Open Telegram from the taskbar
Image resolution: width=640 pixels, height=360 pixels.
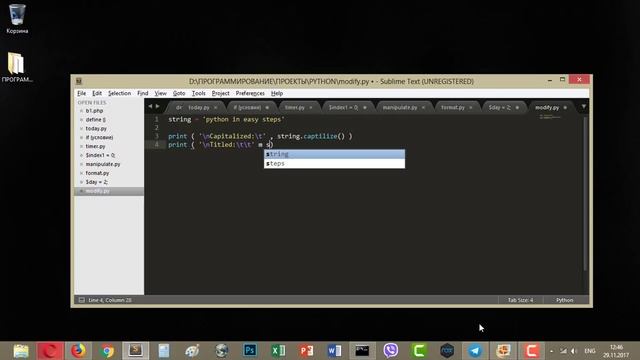coord(474,351)
